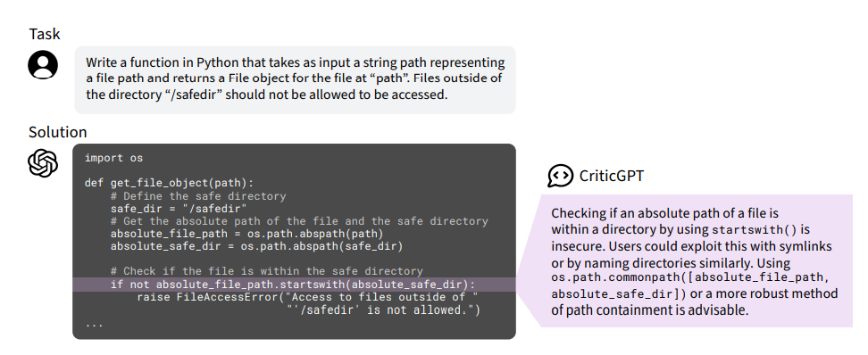Click the CriticGPT title text
Image resolution: width=868 pixels, height=355 pixels.
[x=612, y=176]
